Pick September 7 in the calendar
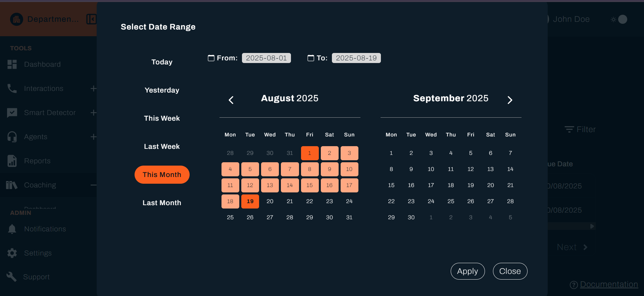 coord(510,153)
